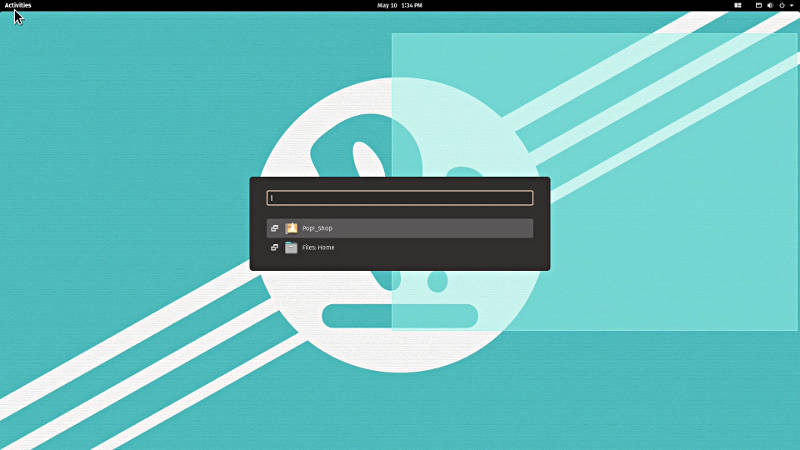800x450 pixels.
Task: Expand the system menu dropdown arrow
Action: click(x=792, y=5)
